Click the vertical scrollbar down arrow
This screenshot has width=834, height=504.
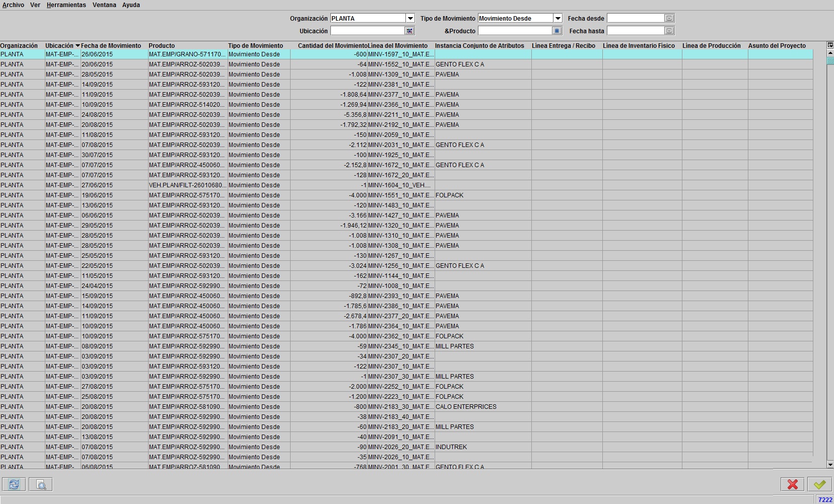[x=830, y=464]
